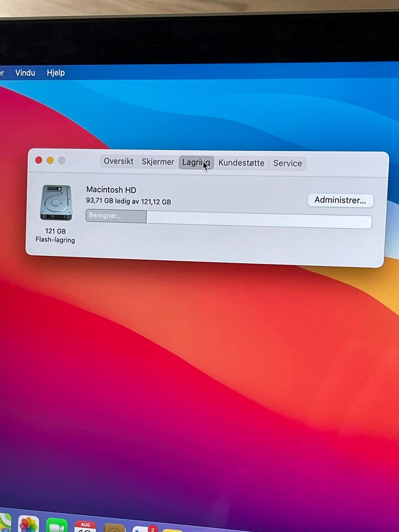Open Reminders with the red badge 2

[x=145, y=528]
